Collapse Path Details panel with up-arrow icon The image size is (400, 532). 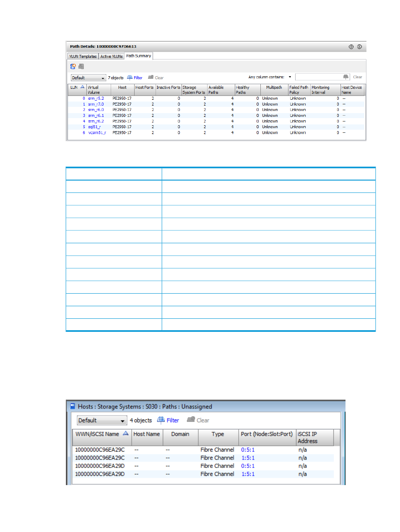[351, 46]
